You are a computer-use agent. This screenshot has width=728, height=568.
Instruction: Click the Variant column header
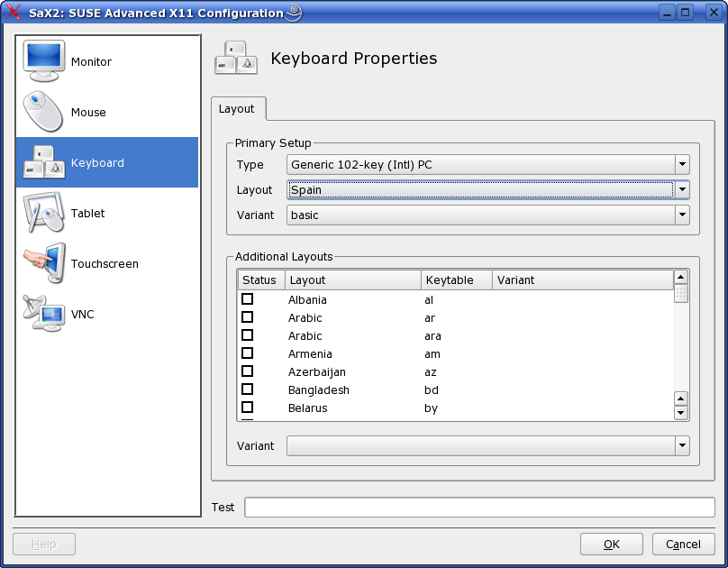[583, 280]
